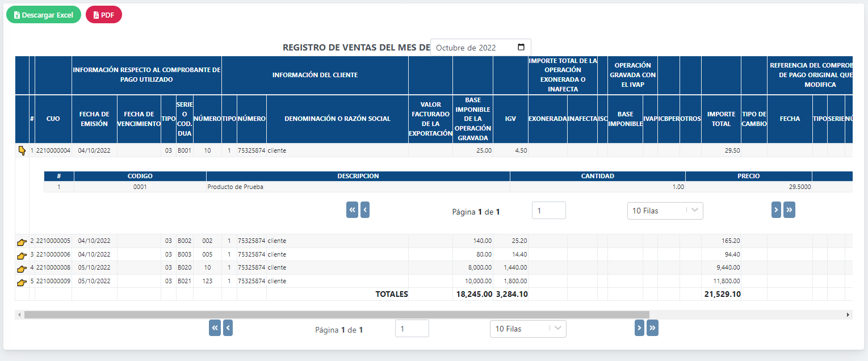The image size is (868, 361).
Task: Expand row 2 details with hand icon
Action: (x=22, y=241)
